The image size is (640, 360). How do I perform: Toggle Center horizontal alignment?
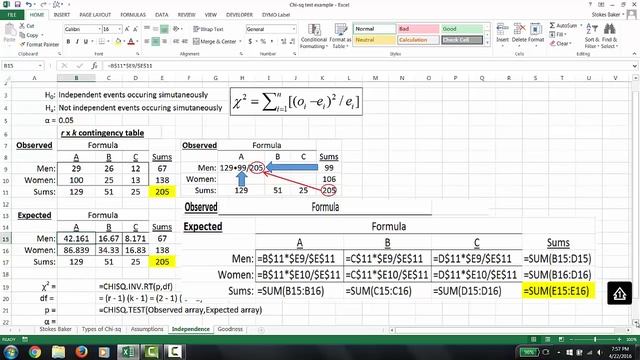[x=156, y=41]
